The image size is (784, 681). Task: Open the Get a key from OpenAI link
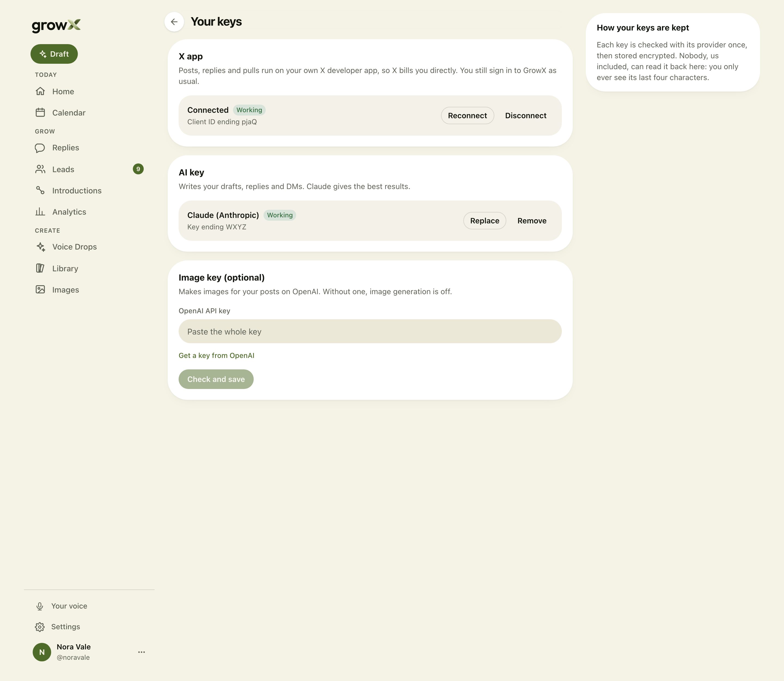[216, 356]
